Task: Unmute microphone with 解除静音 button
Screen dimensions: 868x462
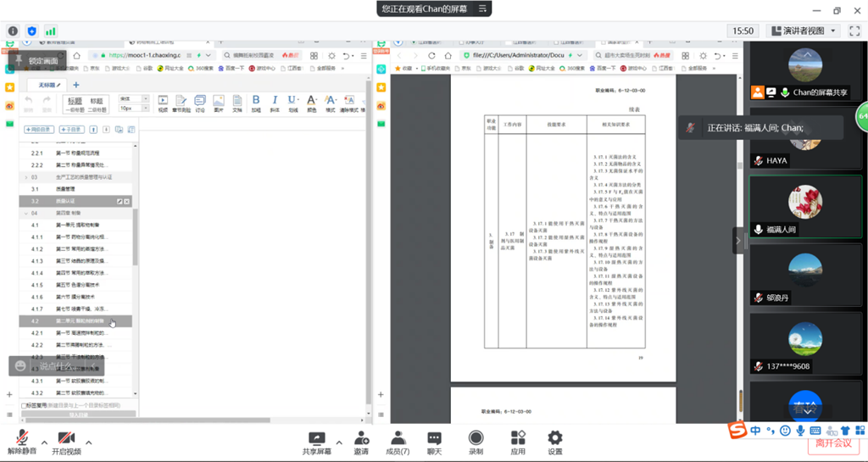Action: coord(21,443)
